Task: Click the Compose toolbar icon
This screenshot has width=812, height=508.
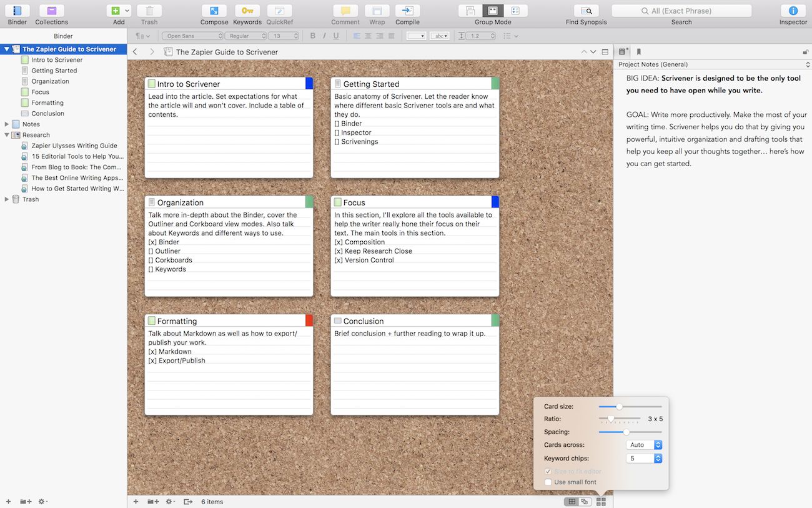Action: [x=214, y=11]
